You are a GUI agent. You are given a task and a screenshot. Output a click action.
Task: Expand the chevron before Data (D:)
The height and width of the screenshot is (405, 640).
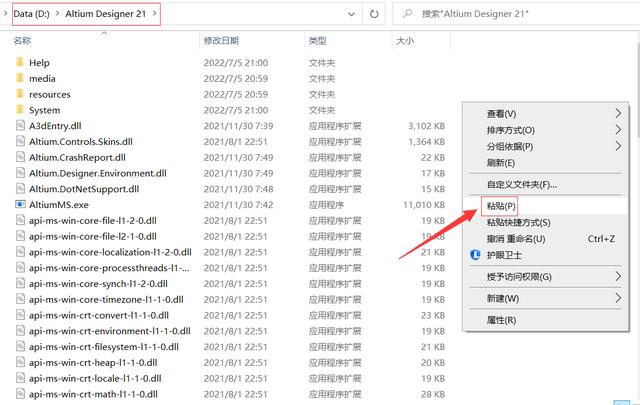coord(5,13)
